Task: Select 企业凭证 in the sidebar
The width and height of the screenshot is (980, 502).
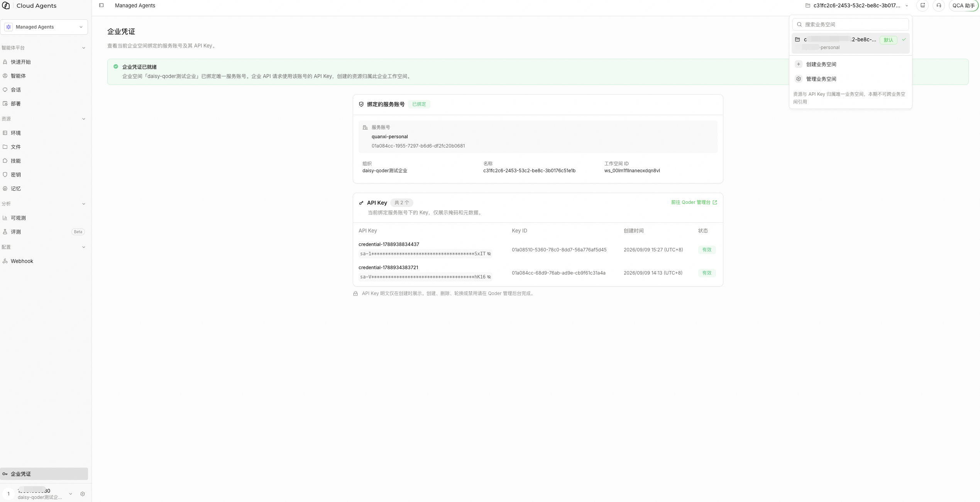Action: coord(44,474)
